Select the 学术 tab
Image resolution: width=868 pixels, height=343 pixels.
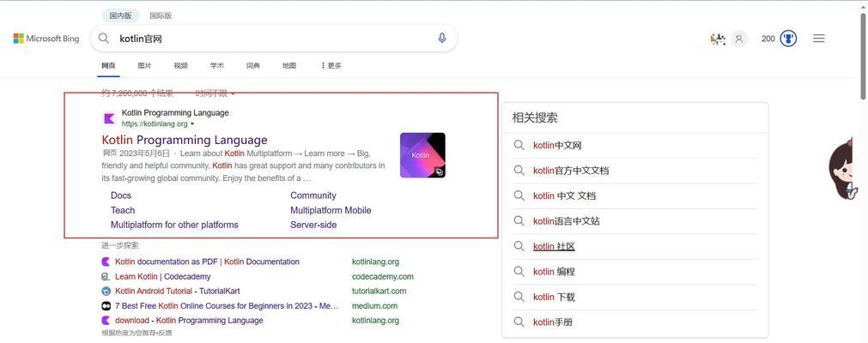click(x=217, y=65)
